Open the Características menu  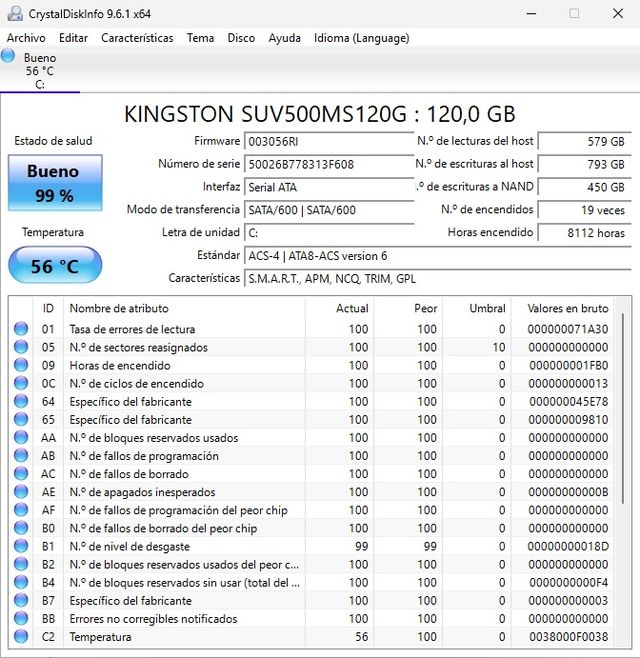coord(137,38)
